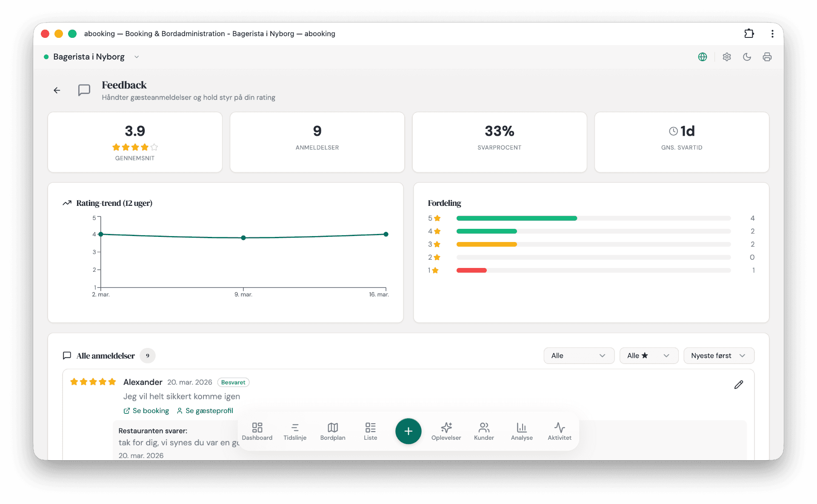Open the settings gear icon
The width and height of the screenshot is (817, 504).
[727, 57]
